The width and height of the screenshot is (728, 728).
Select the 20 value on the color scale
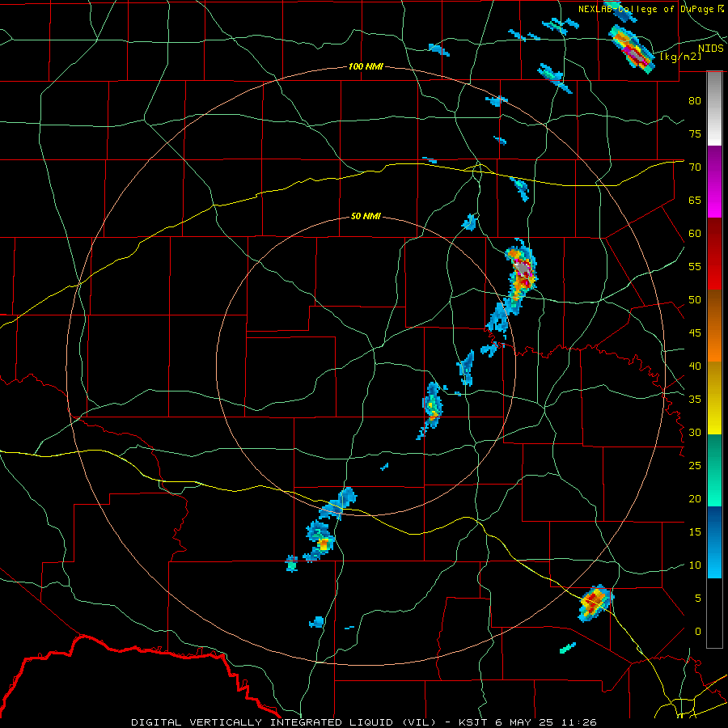[695, 499]
